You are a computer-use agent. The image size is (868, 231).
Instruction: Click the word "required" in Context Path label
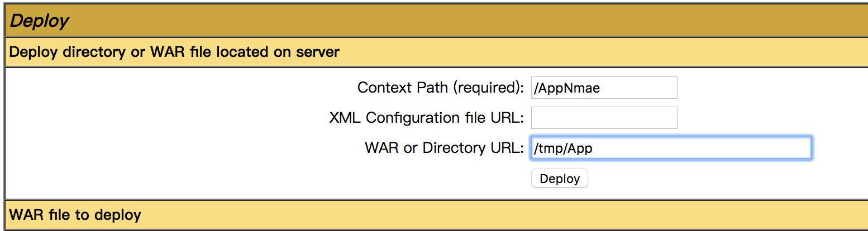484,88
